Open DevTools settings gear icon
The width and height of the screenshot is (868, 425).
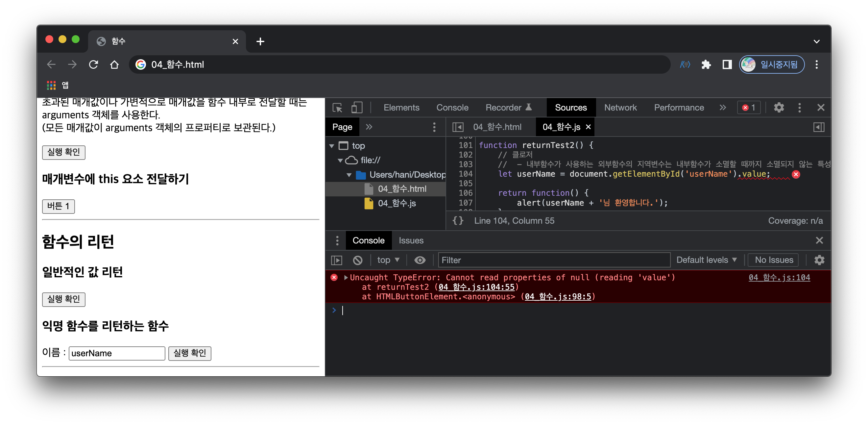pyautogui.click(x=778, y=108)
